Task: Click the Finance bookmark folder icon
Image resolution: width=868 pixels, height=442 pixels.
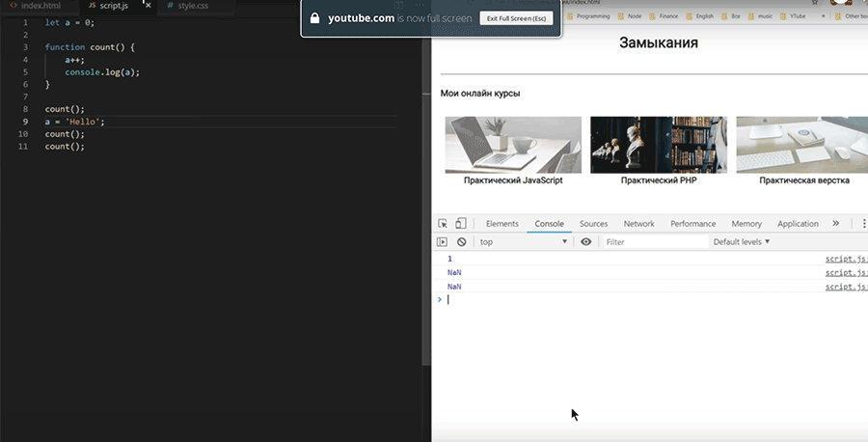Action: coord(653,16)
